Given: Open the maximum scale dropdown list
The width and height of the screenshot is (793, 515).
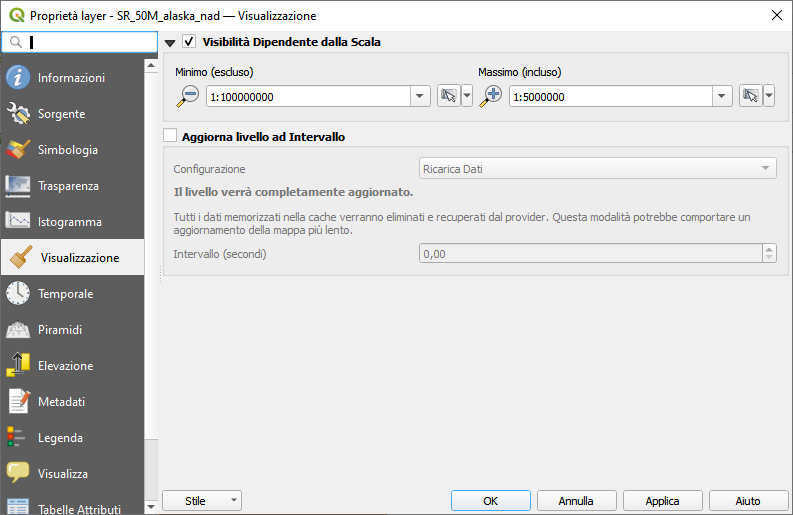Looking at the screenshot, I should pos(722,96).
